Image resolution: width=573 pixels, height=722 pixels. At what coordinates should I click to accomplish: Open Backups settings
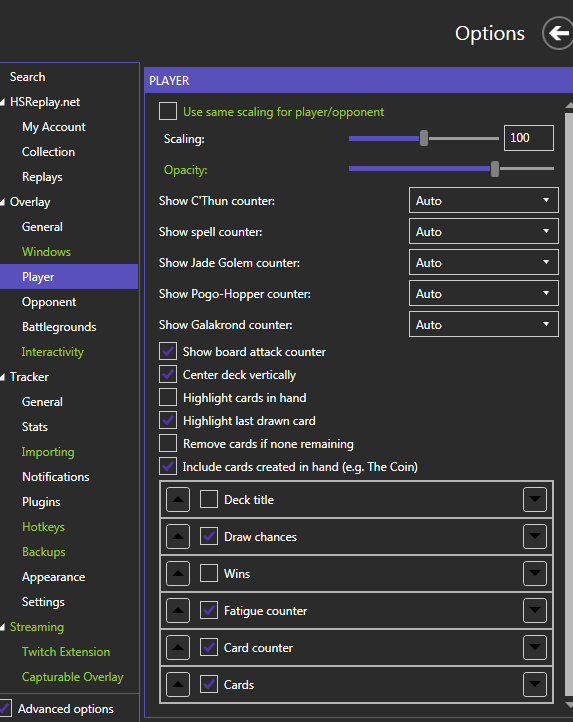(44, 552)
